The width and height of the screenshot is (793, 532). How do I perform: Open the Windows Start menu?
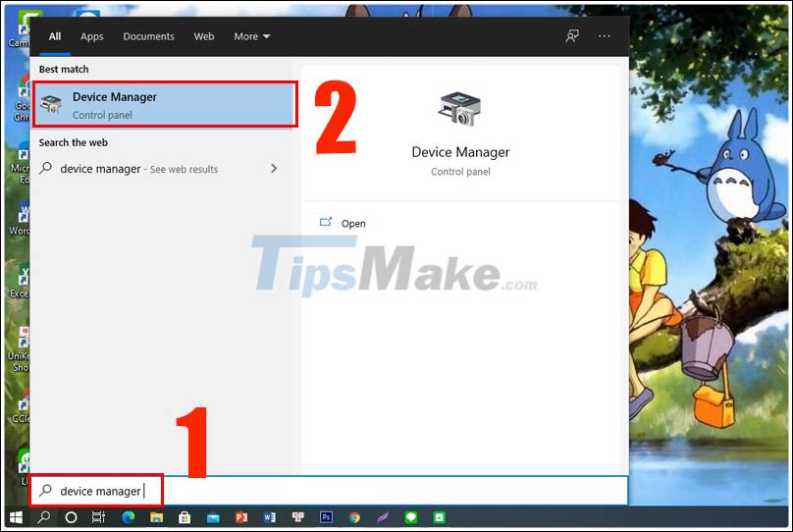pos(16,517)
